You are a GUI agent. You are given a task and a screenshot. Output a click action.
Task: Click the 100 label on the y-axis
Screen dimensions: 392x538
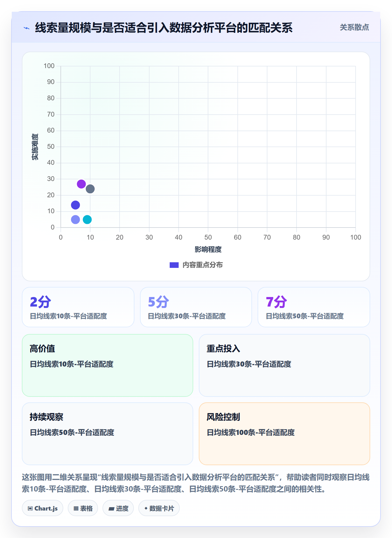pos(49,66)
